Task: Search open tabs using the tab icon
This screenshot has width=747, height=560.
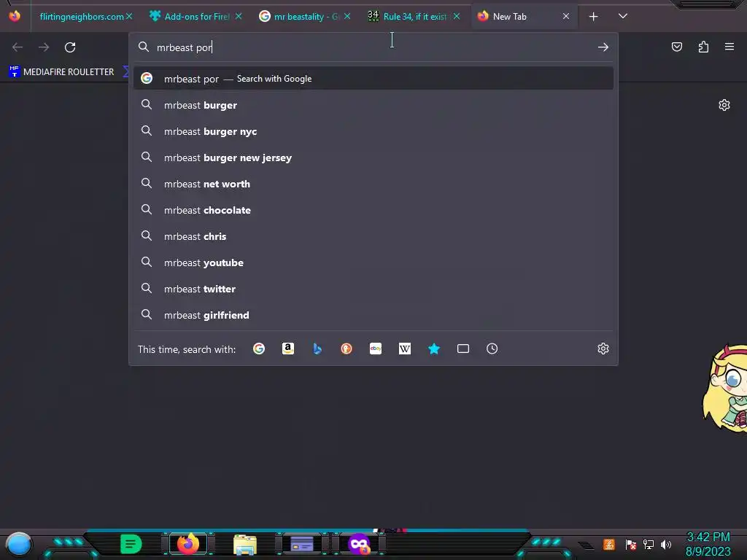Action: coord(463,349)
